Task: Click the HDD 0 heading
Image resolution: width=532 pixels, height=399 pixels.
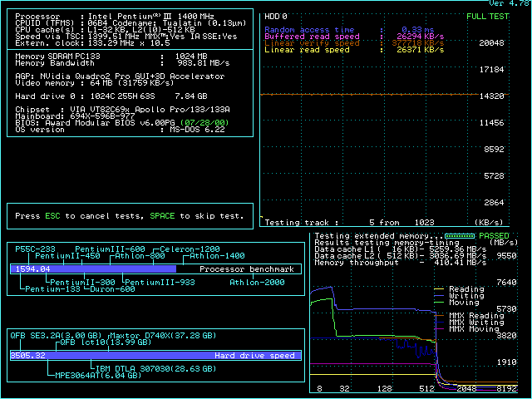Action: (275, 16)
